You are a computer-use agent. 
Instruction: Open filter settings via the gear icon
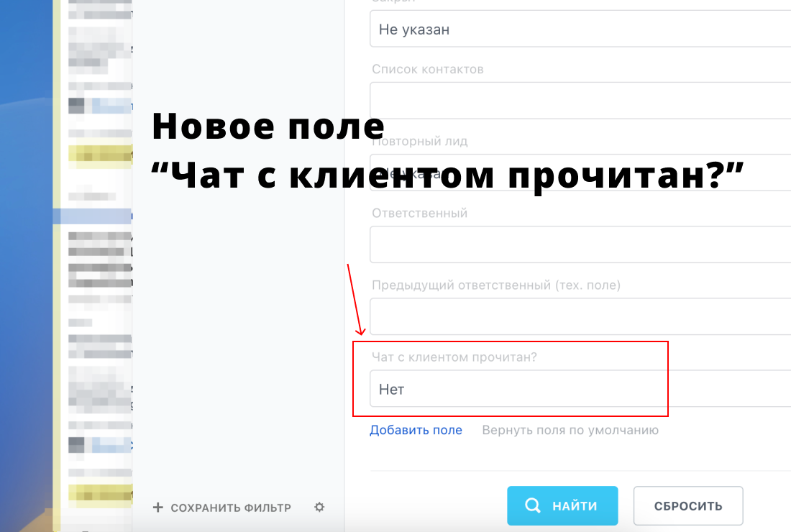(x=319, y=508)
